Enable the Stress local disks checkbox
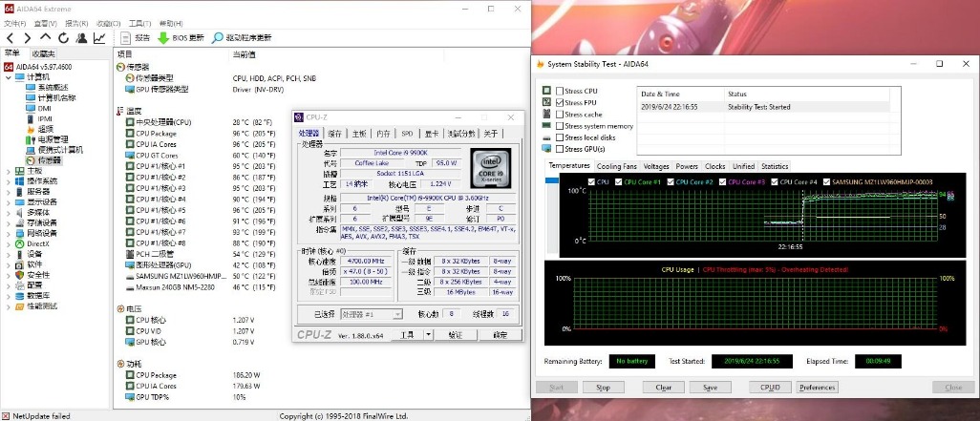 [560, 137]
